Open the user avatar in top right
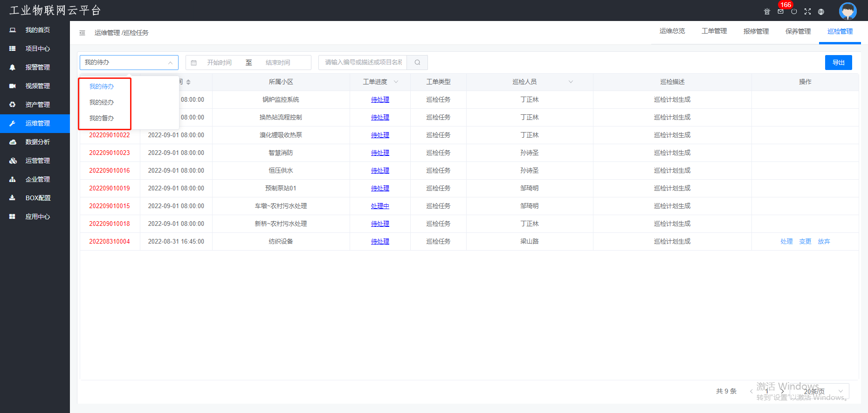 tap(847, 11)
